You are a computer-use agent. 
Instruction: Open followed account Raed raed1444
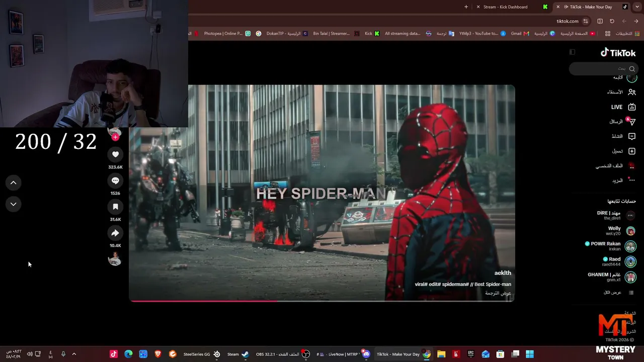click(x=619, y=261)
